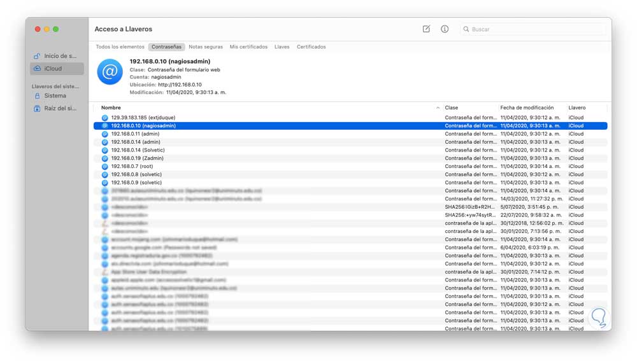This screenshot has width=637, height=364.
Task: Click the @ icon of 129.39.183.185 row
Action: pyautogui.click(x=105, y=118)
